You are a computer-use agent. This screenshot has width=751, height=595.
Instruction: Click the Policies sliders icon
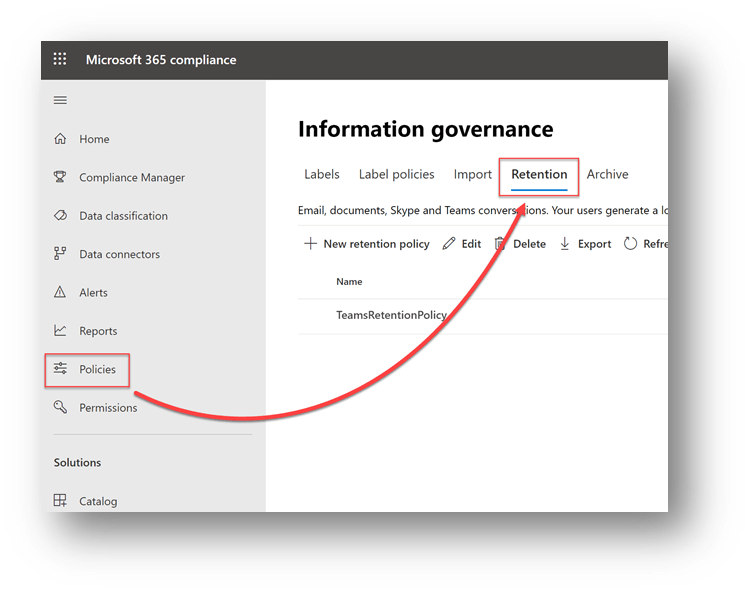[60, 368]
